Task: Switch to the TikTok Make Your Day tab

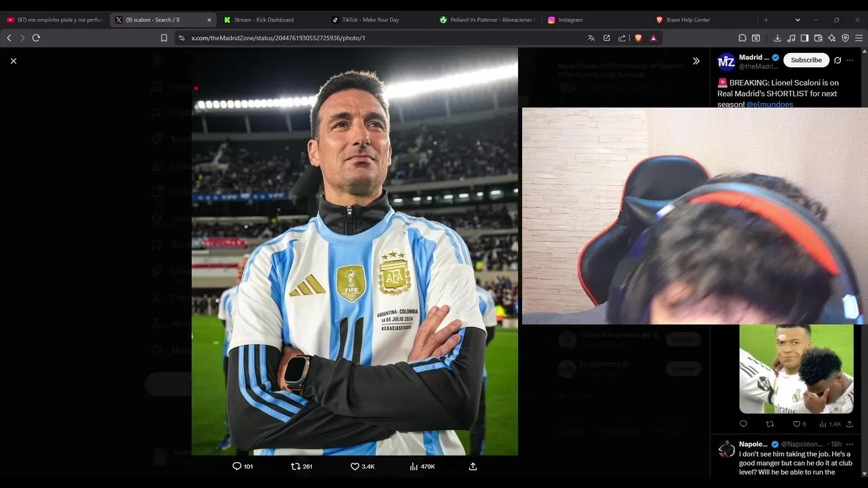Action: point(378,20)
